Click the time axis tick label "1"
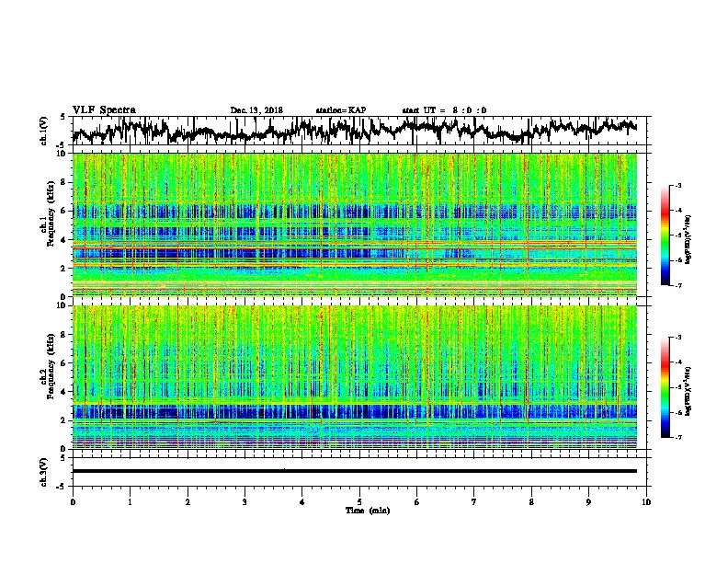This screenshot has width=728, height=563. [130, 502]
